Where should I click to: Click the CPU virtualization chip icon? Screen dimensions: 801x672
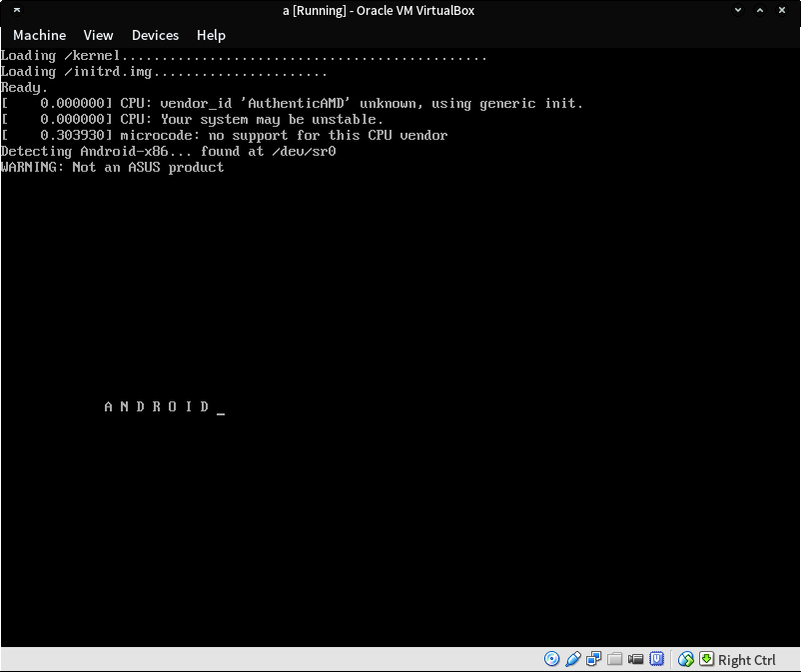[656, 659]
